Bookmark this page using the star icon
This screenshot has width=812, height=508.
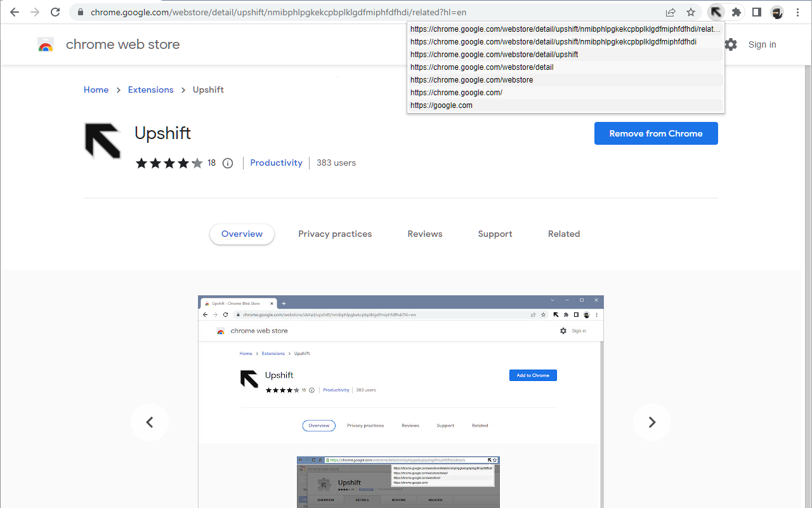691,11
